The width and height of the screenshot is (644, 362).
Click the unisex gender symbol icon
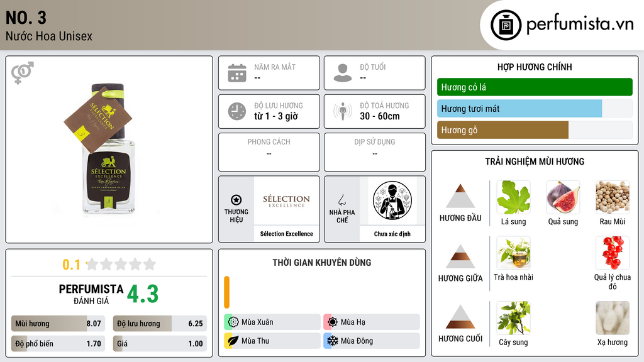click(x=22, y=73)
